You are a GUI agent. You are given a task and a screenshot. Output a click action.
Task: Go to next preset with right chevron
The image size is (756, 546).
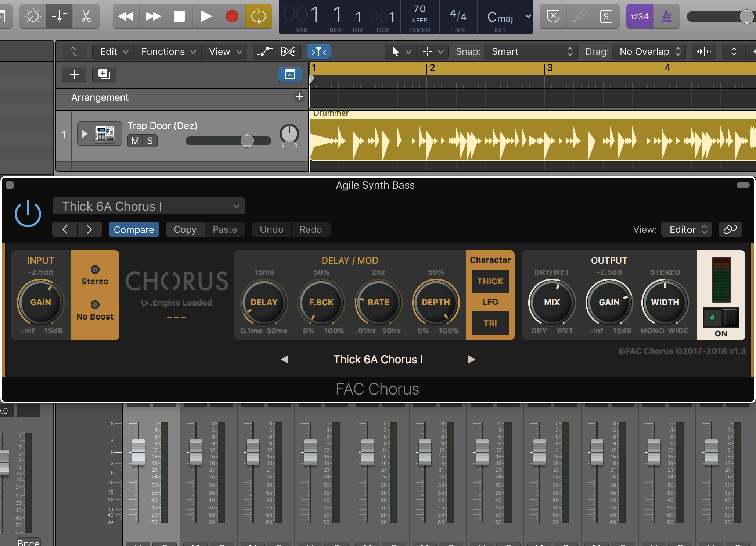(x=89, y=229)
